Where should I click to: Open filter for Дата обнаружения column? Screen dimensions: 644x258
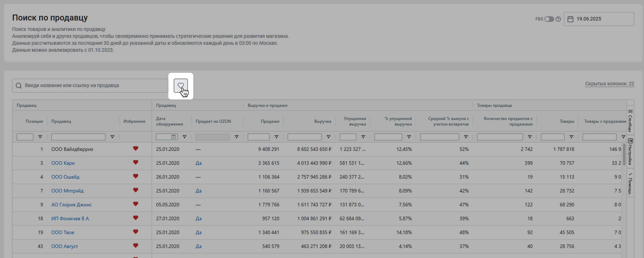184,137
